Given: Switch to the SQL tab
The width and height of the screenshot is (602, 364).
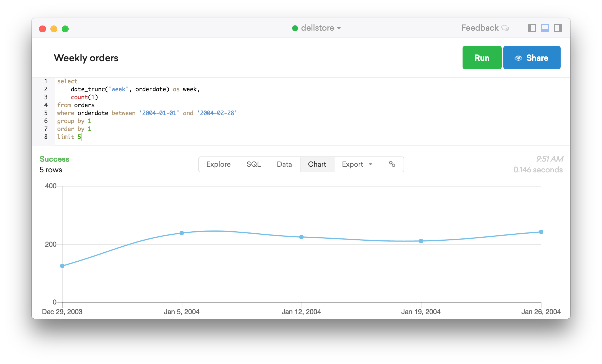Looking at the screenshot, I should (x=254, y=164).
